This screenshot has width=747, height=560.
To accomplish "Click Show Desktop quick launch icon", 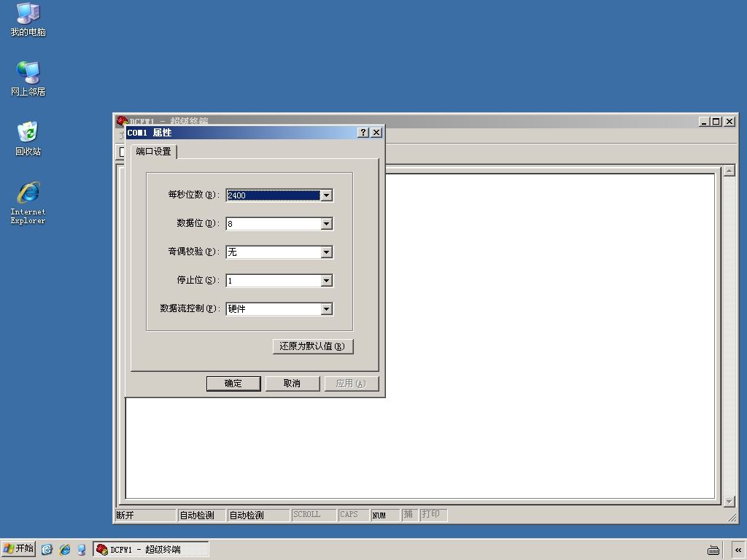I will point(47,550).
